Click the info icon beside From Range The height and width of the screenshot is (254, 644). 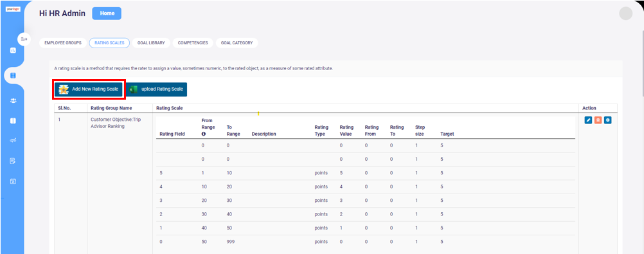pyautogui.click(x=203, y=134)
